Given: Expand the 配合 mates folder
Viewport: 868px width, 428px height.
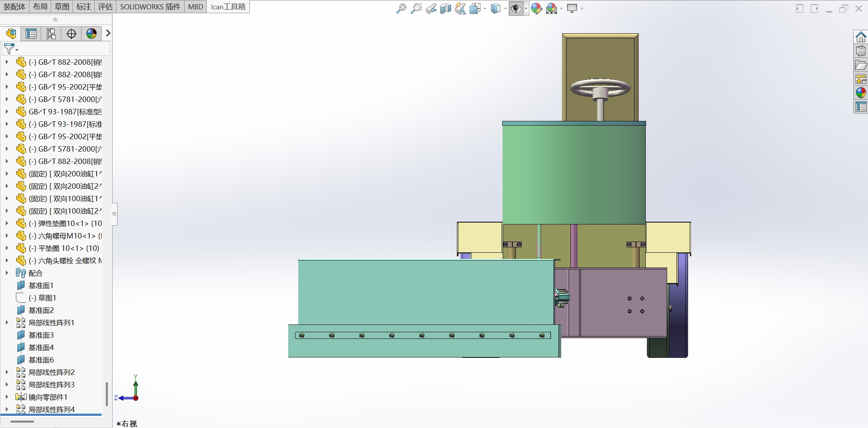Looking at the screenshot, I should (x=7, y=273).
